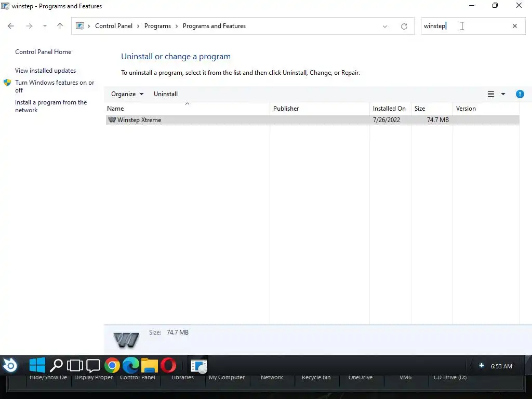Open taskbar Search magnifier
Viewport: 532px width, 399px height.
pyautogui.click(x=56, y=365)
